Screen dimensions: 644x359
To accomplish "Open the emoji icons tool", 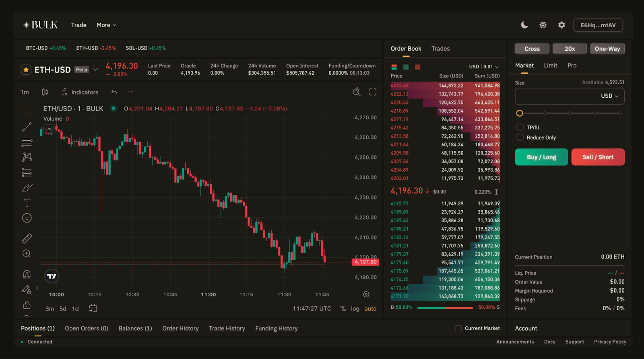I will tap(27, 218).
